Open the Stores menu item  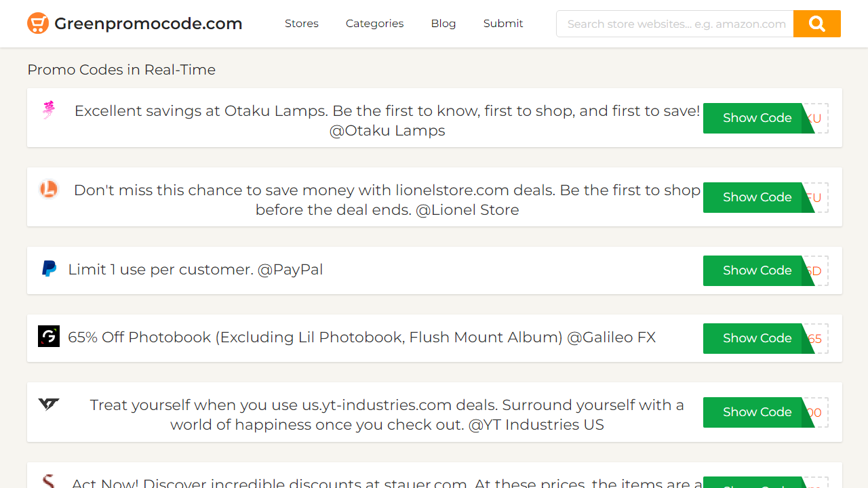pos(302,24)
